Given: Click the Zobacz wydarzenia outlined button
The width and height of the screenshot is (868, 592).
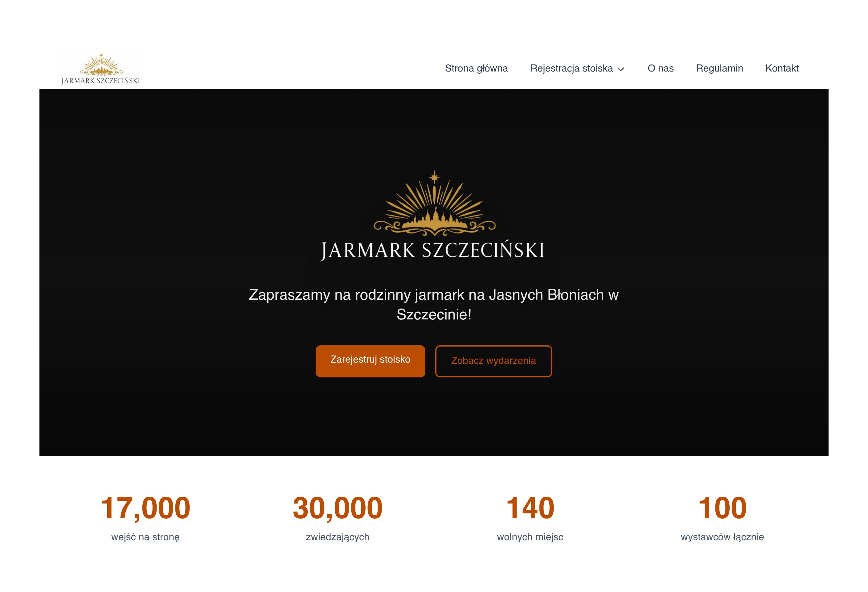Looking at the screenshot, I should coord(493,361).
